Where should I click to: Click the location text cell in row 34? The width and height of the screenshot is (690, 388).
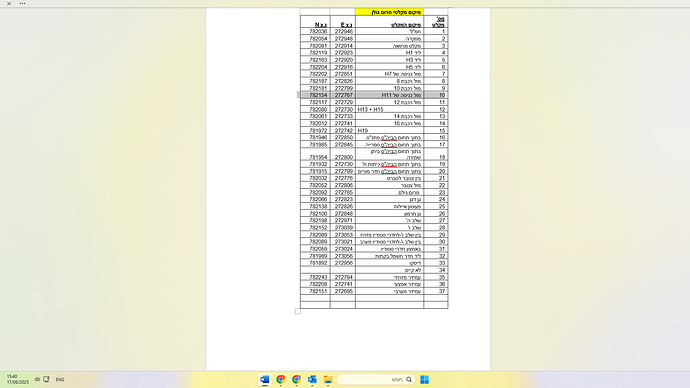(389, 270)
